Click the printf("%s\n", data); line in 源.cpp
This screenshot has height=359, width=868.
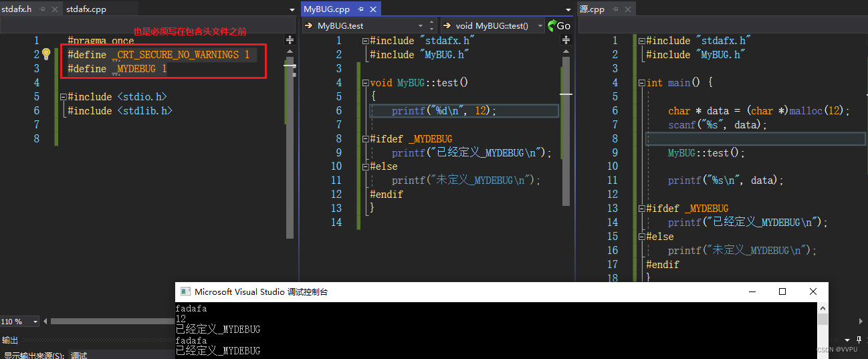tap(726, 181)
